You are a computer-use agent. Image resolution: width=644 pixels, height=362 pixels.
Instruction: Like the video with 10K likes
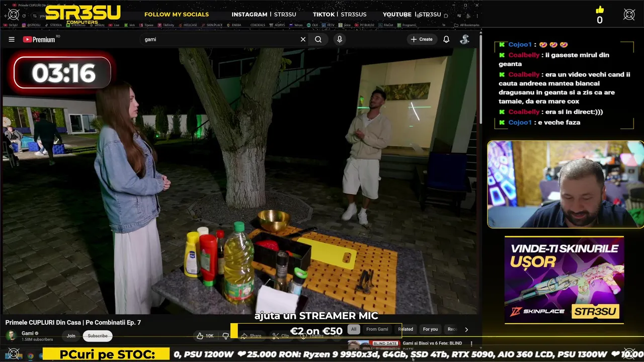pyautogui.click(x=205, y=336)
